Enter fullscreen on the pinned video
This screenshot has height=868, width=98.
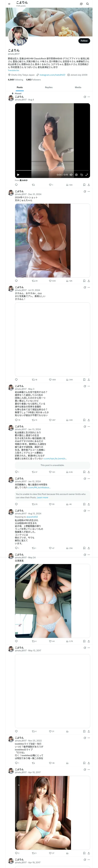[87, 175]
